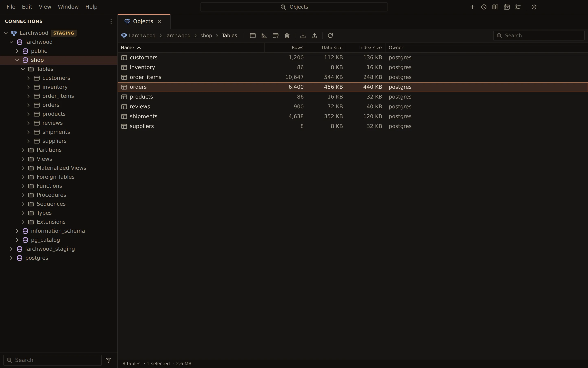Click the calendar icon in top bar

pos(507,7)
